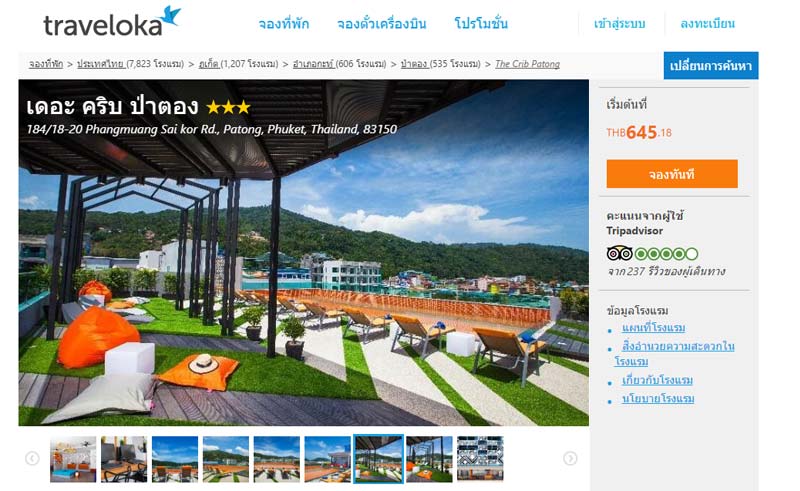Select last thumbnail with the patterned building
This screenshot has height=491, width=800.
point(480,458)
